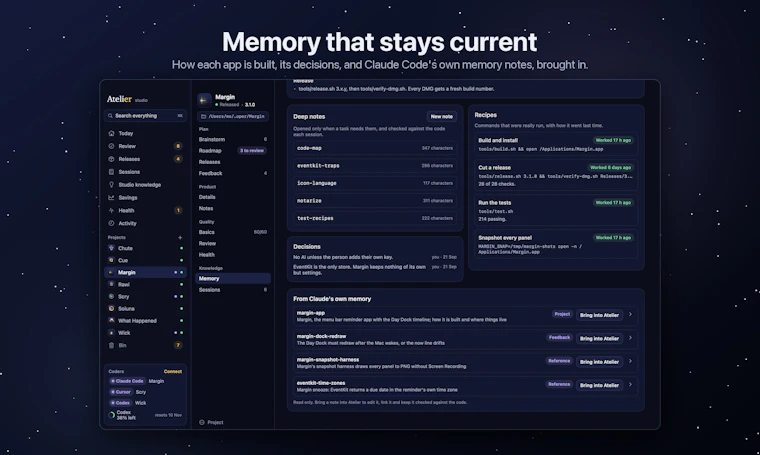Click the Project tag on margin-app
The width and height of the screenshot is (760, 455).
point(562,314)
